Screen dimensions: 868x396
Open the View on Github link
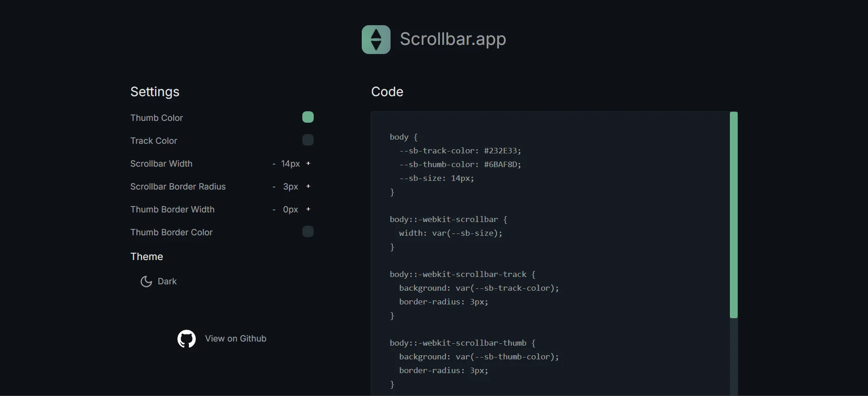coord(236,339)
